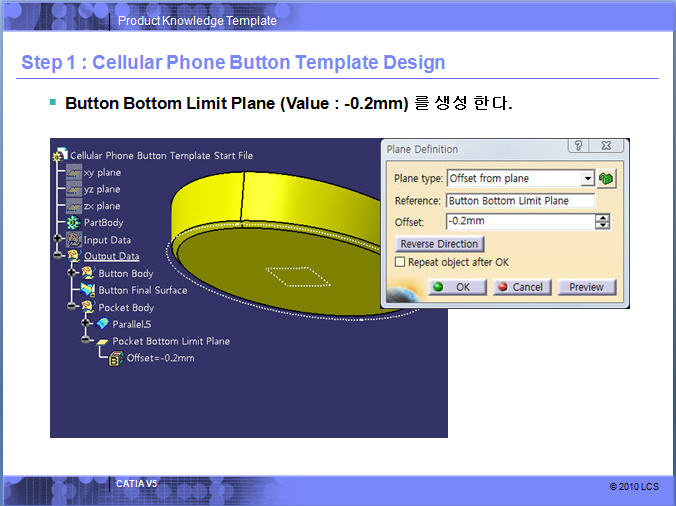Increase the Offset value with up arrow
The width and height of the screenshot is (676, 506).
(602, 218)
